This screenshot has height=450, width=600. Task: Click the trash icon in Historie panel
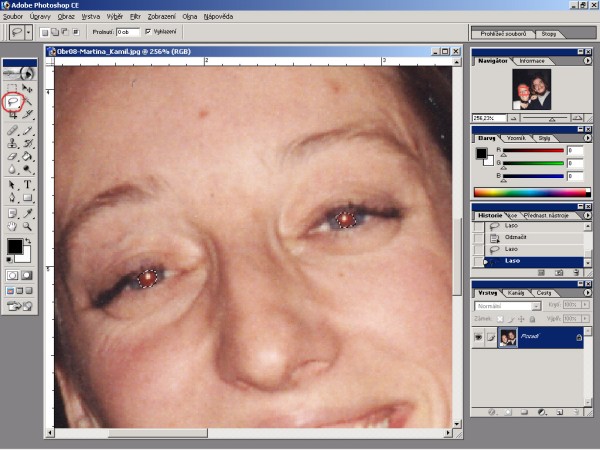(576, 271)
